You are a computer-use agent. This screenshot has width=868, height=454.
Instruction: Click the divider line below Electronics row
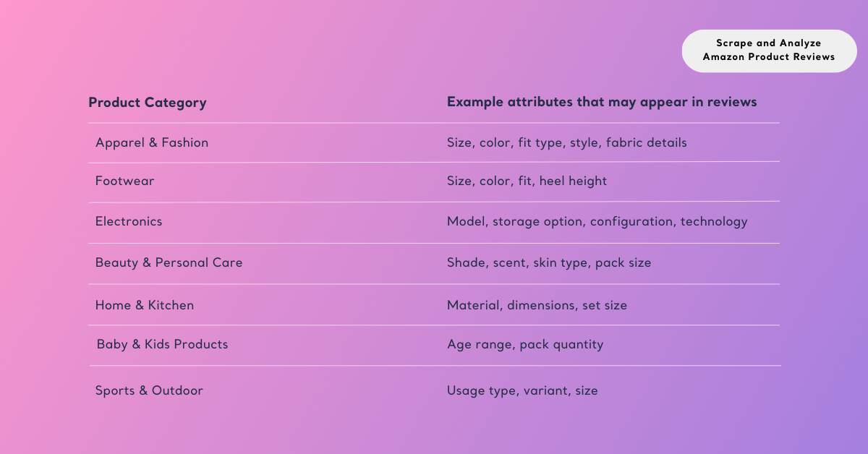[434, 243]
